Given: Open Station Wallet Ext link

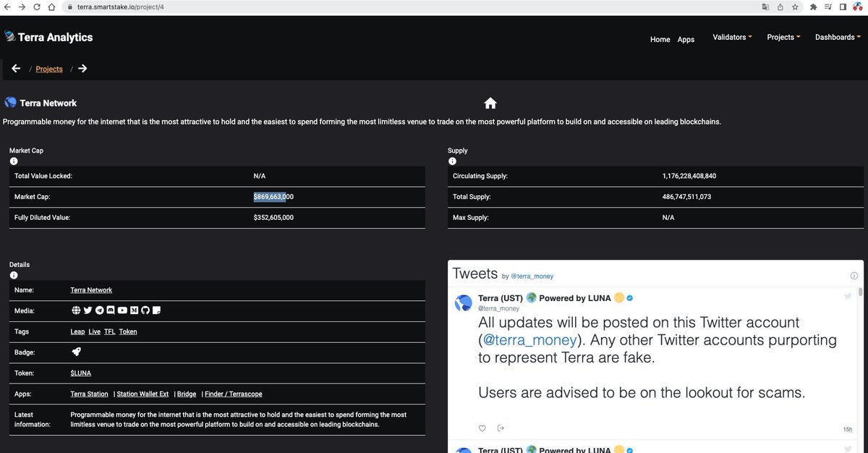Looking at the screenshot, I should [x=142, y=394].
